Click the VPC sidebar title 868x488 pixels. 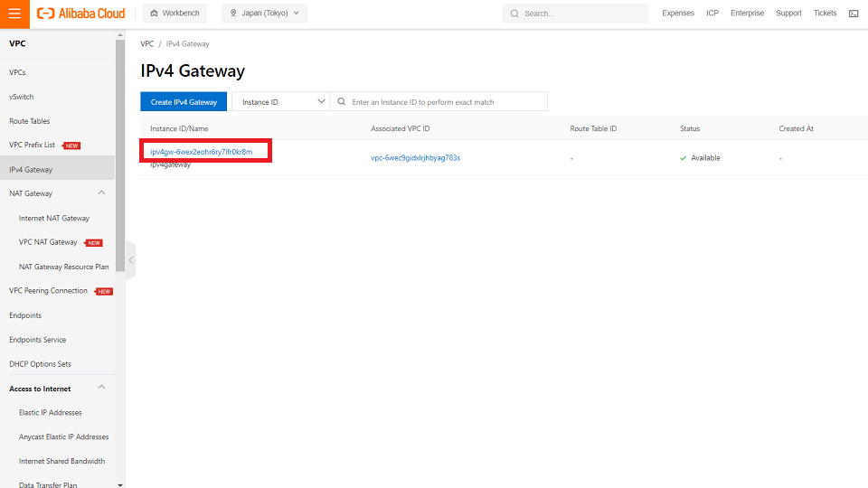tap(17, 43)
